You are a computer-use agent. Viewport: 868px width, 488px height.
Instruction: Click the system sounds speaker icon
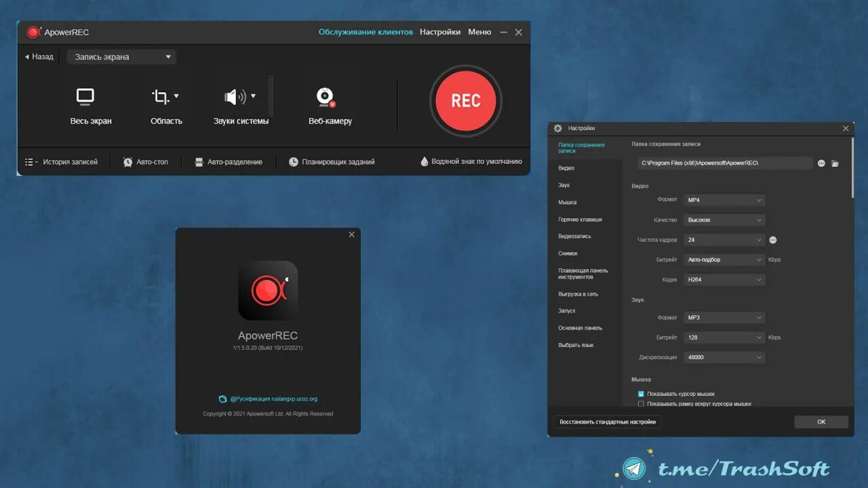(235, 97)
